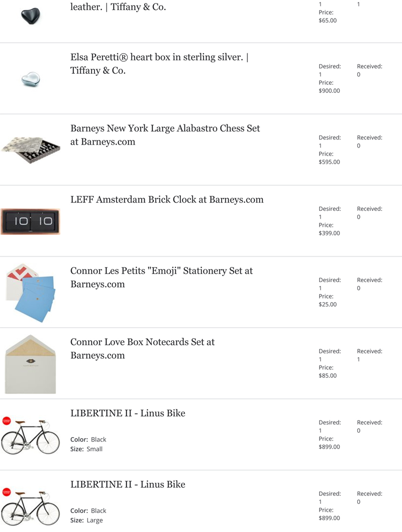The height and width of the screenshot is (532, 402).
Task: Click the $399.00 Brick Clock price
Action: tap(329, 233)
